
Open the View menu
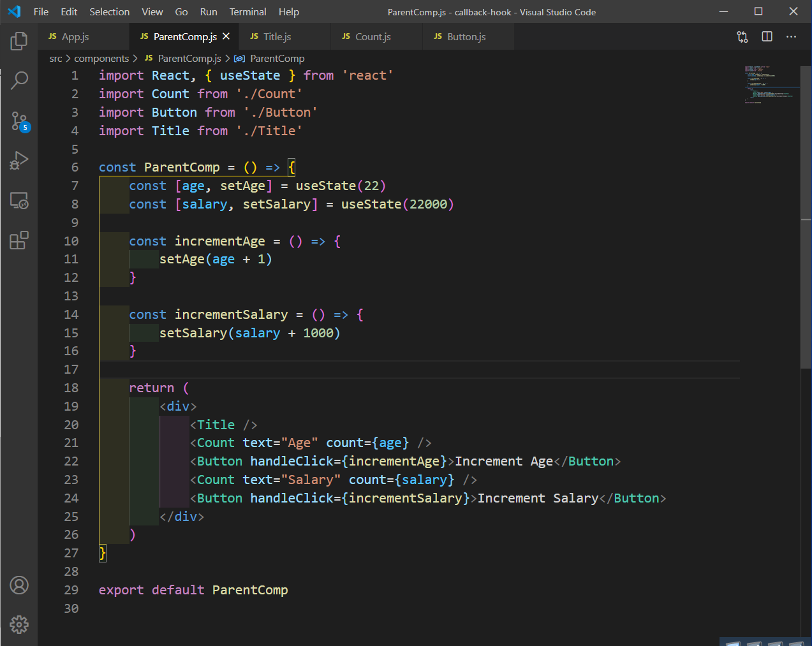click(152, 11)
